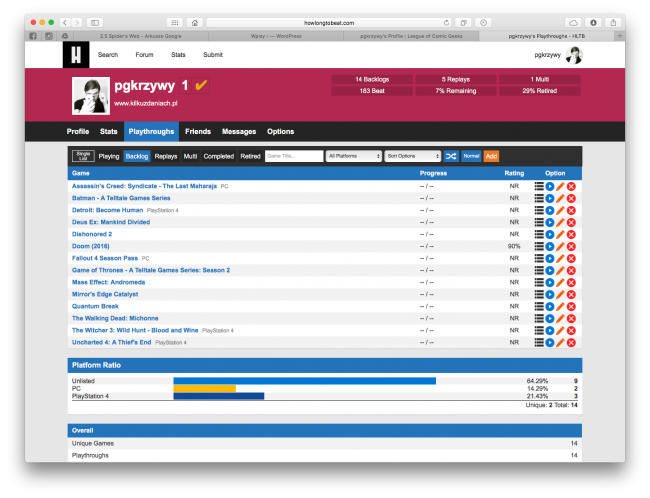The height and width of the screenshot is (498, 650).
Task: Click Safari share icon
Action: [613, 23]
